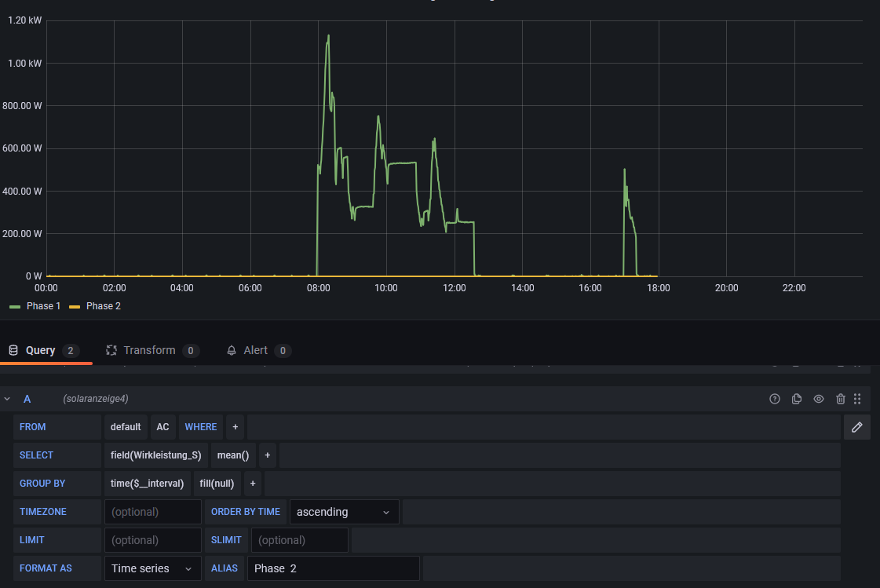Toggle Phase 2 series in the legend
880x588 pixels.
[103, 306]
